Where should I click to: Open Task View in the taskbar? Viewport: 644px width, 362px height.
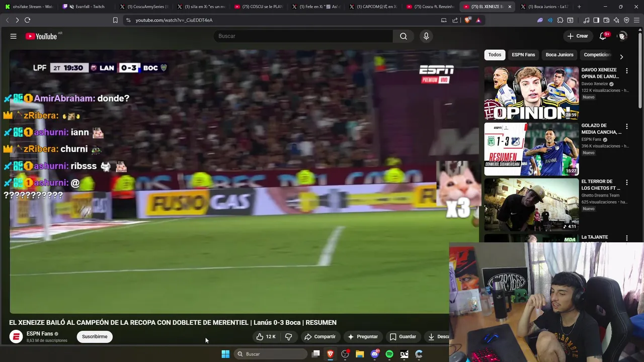point(316,354)
